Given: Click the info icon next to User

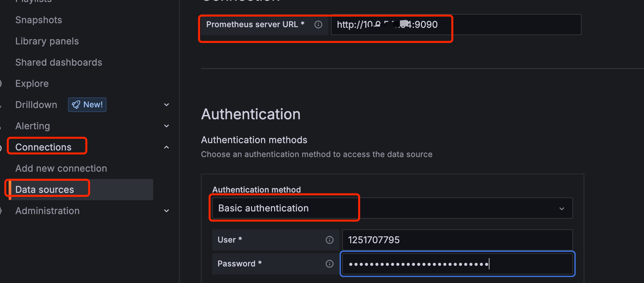Looking at the screenshot, I should [329, 240].
